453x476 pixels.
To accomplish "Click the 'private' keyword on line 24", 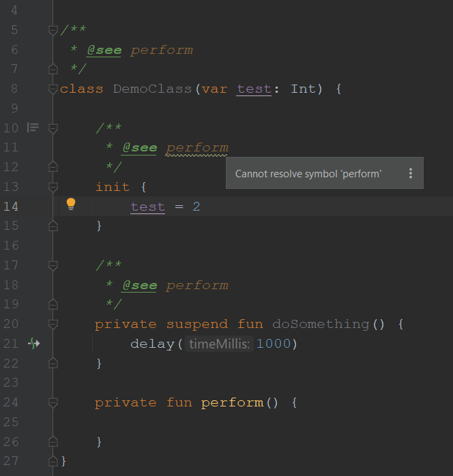I will point(126,403).
